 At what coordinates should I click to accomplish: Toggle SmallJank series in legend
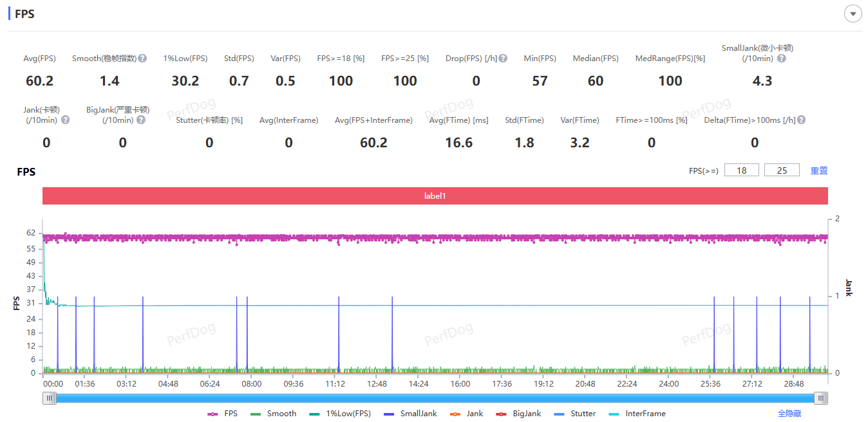pos(410,414)
